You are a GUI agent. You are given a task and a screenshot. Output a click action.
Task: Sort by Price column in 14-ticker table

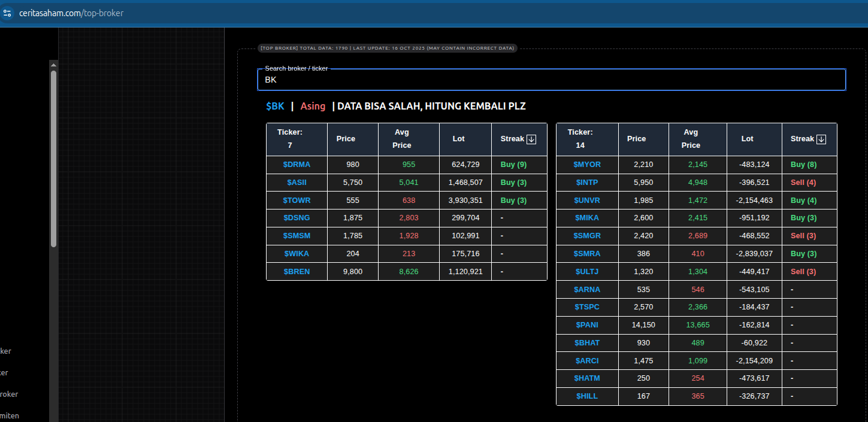[636, 139]
